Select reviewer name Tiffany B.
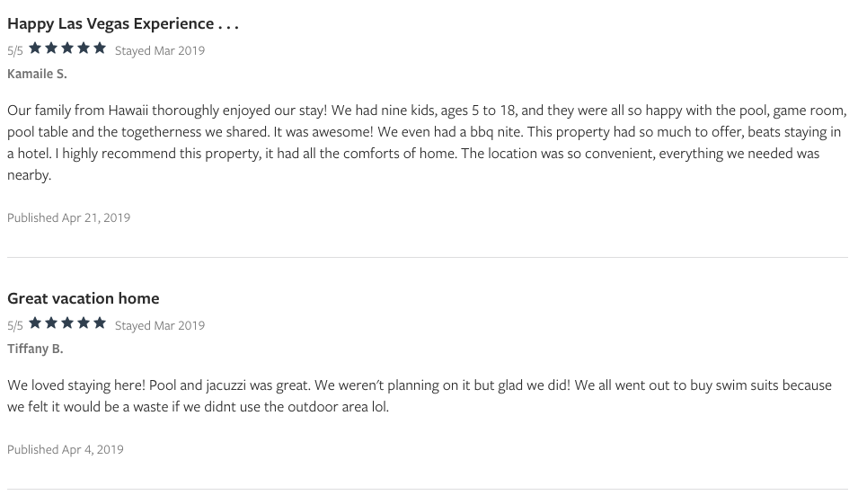Screen dimensions: 858x504 pos(35,349)
